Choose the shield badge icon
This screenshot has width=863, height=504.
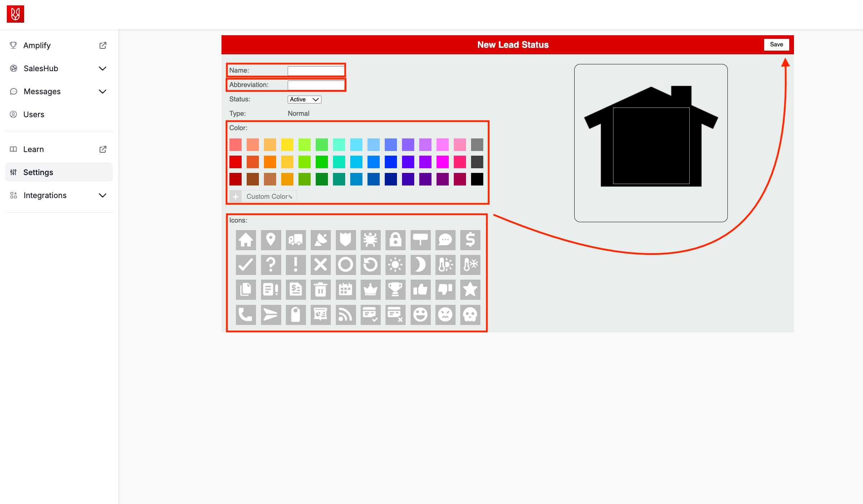coord(346,240)
